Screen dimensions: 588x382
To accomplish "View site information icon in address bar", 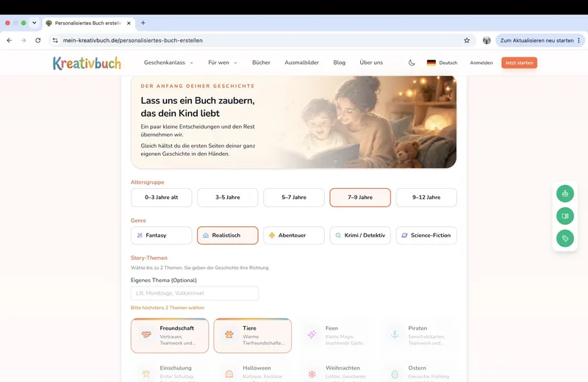I will point(55,40).
